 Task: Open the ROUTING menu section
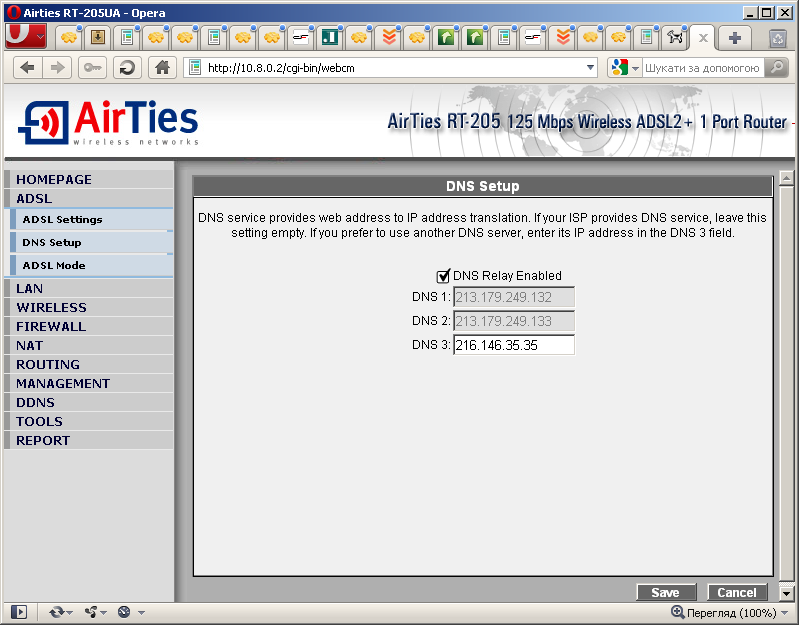(x=89, y=364)
